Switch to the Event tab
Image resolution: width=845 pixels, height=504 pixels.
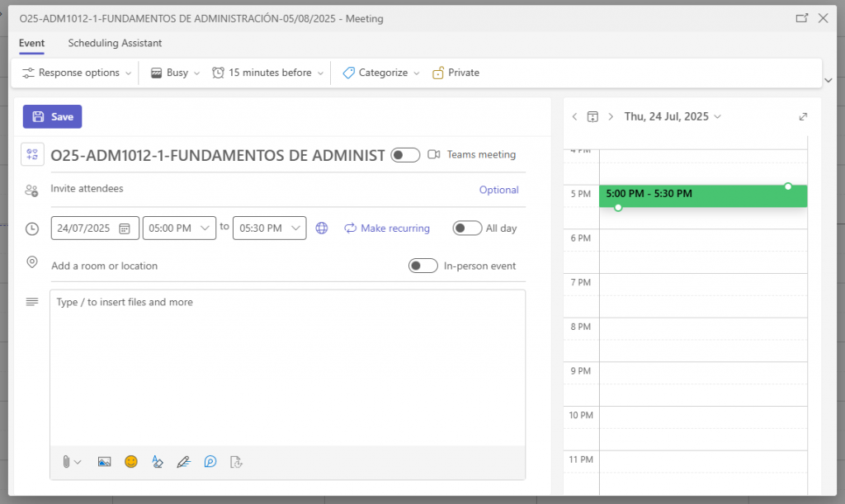pyautogui.click(x=32, y=43)
